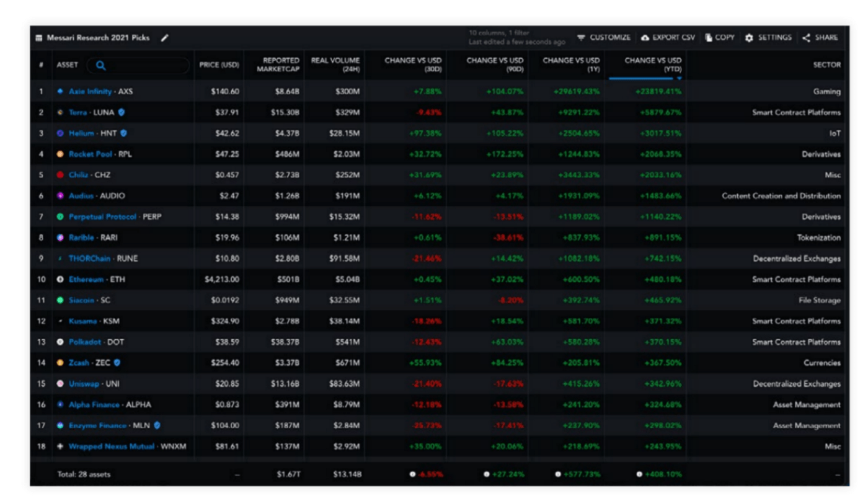Image resolution: width=868 pixels, height=501 pixels.
Task: Sort by Real Volume (24H) header
Action: (337, 64)
